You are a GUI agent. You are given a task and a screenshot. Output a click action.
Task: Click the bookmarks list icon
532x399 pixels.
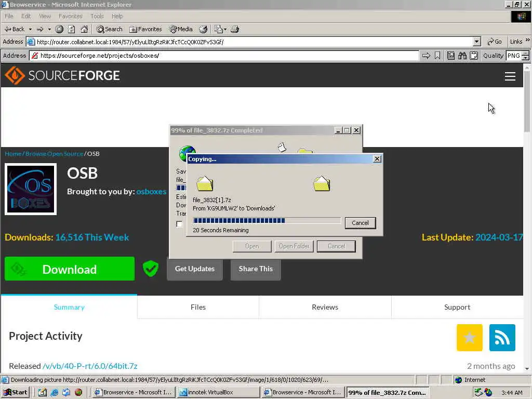click(450, 56)
